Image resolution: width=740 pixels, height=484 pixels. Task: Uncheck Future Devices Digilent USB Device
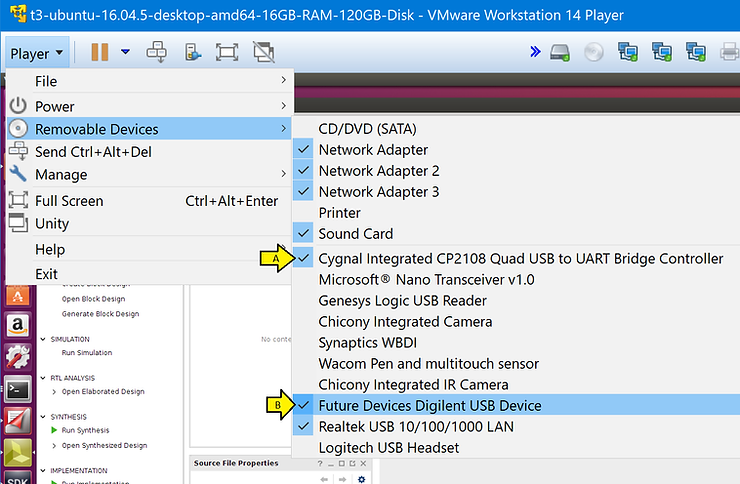click(429, 406)
